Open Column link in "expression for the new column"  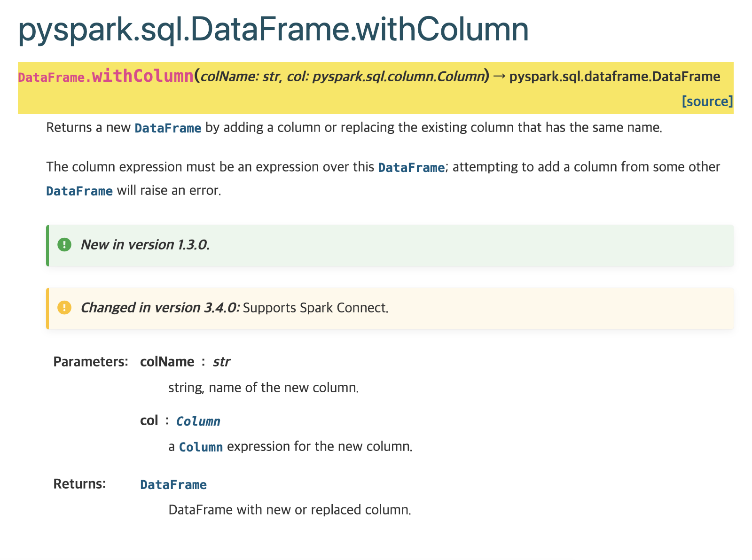click(201, 447)
